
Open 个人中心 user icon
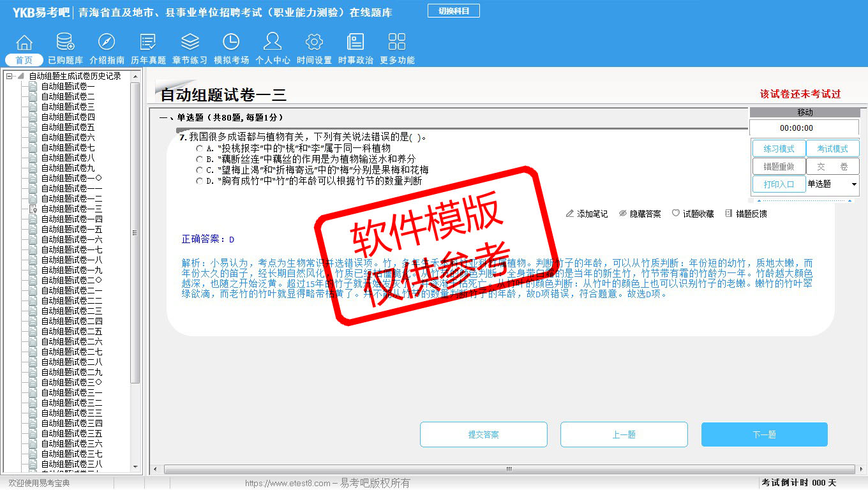pyautogui.click(x=273, y=43)
